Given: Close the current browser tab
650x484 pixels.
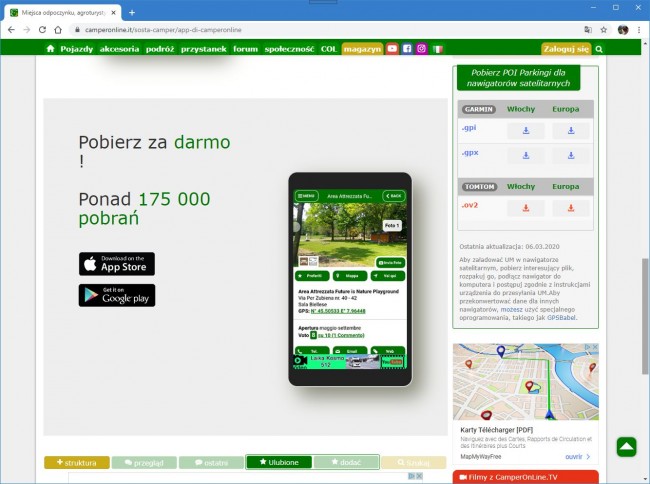Looking at the screenshot, I should point(114,13).
